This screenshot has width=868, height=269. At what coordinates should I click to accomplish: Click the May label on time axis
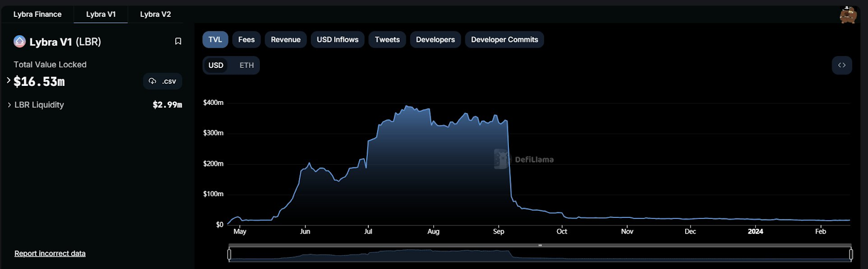click(x=240, y=232)
